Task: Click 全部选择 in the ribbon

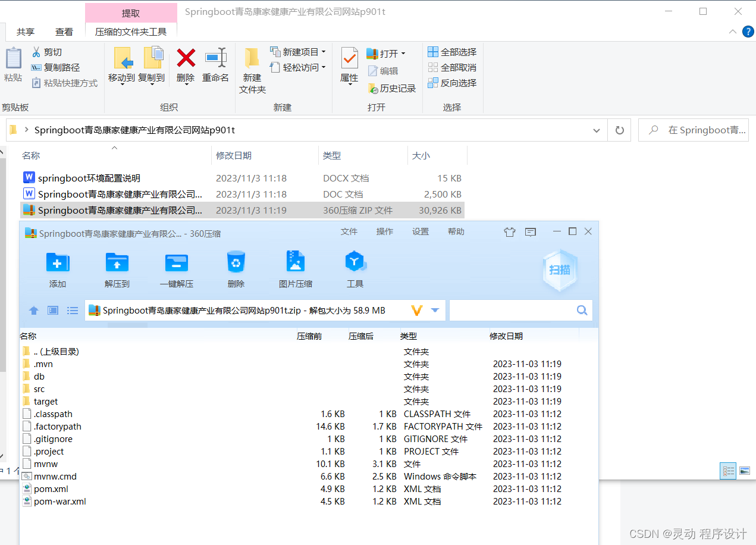Action: [452, 52]
